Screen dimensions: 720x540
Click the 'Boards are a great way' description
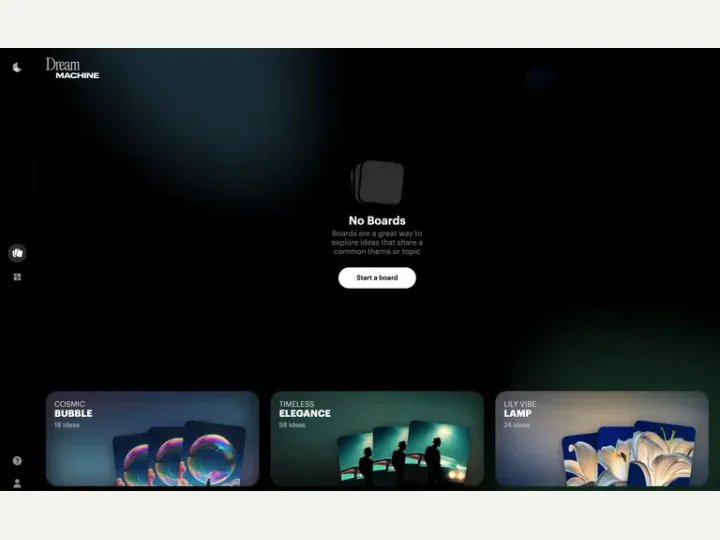pyautogui.click(x=377, y=242)
